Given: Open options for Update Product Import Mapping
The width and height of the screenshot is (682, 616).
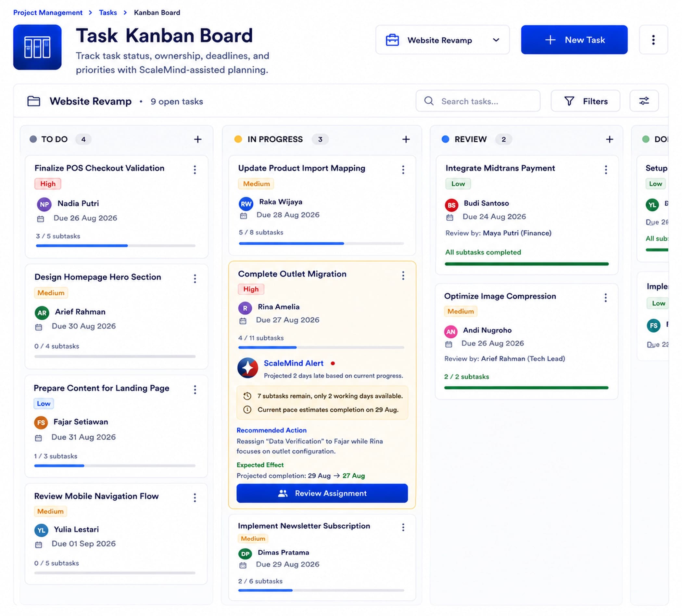Looking at the screenshot, I should (403, 170).
